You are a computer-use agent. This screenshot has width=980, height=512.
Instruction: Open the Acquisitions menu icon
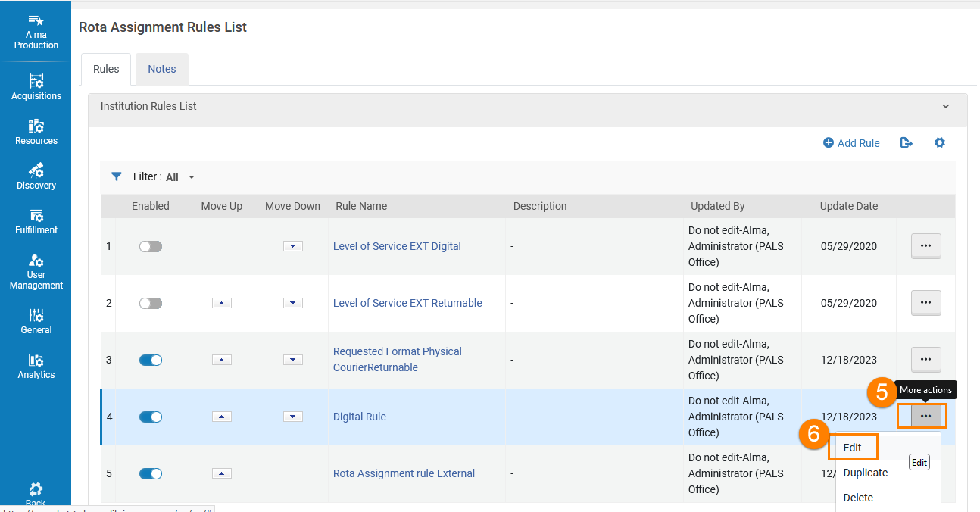click(x=36, y=86)
